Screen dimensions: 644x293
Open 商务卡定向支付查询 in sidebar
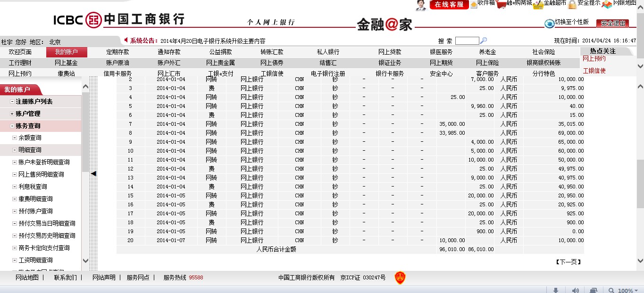click(44, 248)
